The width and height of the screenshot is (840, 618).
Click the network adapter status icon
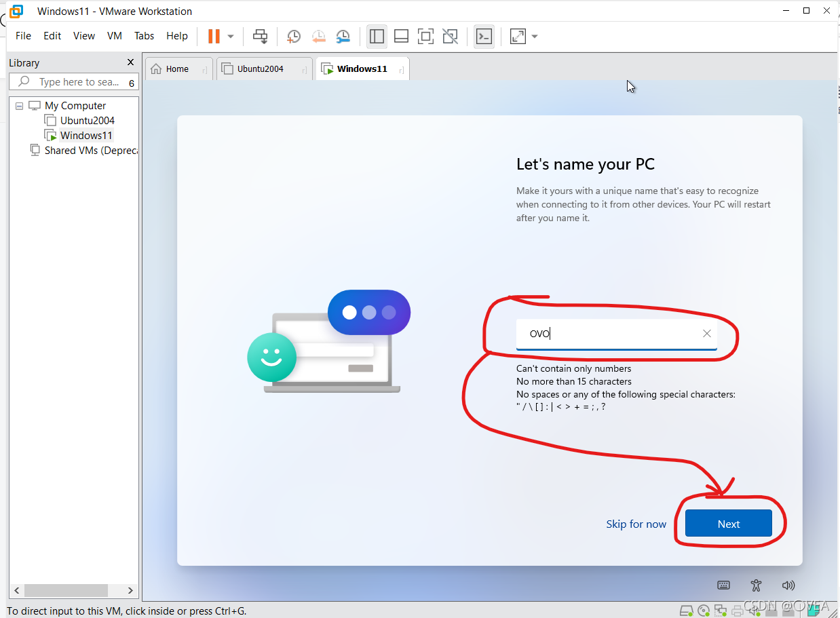pyautogui.click(x=721, y=611)
